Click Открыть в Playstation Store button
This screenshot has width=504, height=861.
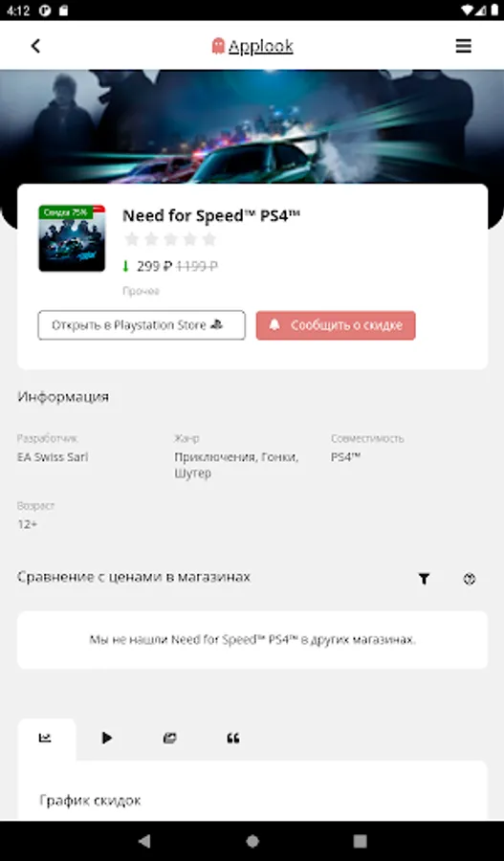[x=142, y=325]
